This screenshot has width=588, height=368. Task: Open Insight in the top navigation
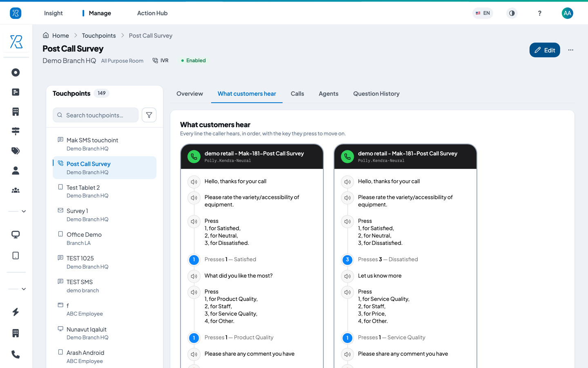pos(53,13)
